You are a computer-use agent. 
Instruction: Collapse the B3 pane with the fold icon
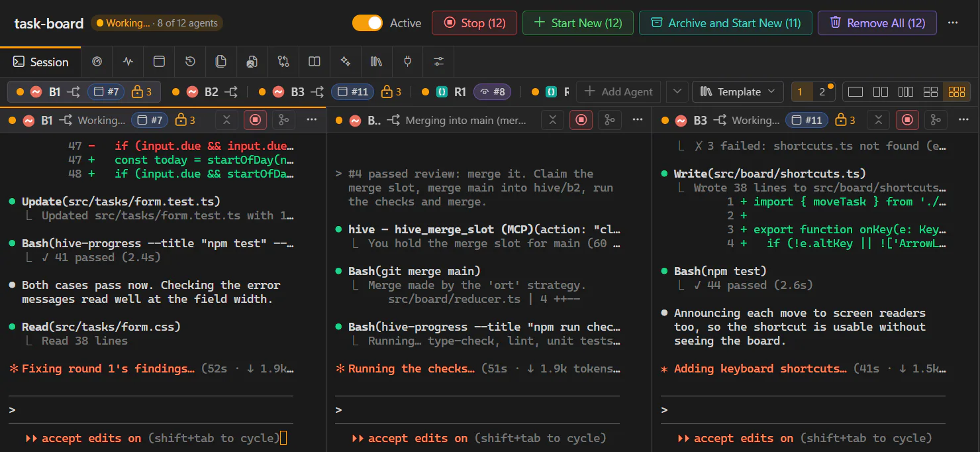click(878, 120)
